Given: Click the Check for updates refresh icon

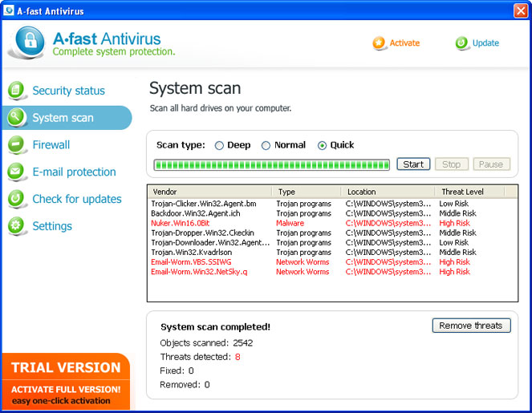Looking at the screenshot, I should tap(16, 199).
